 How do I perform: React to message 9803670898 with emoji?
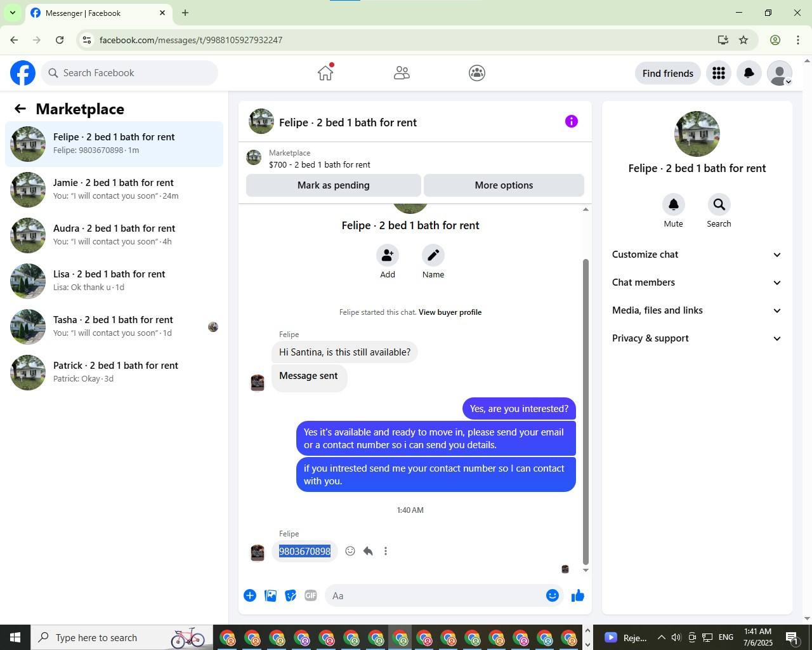(x=350, y=551)
